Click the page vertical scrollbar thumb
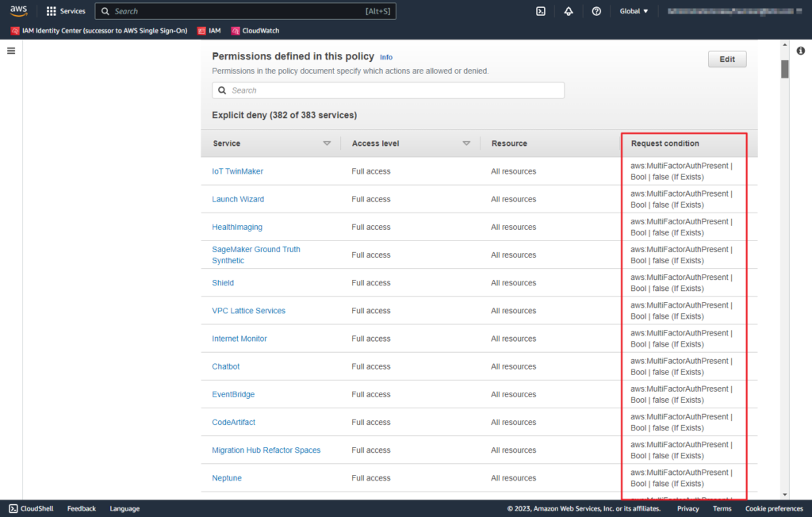The height and width of the screenshot is (517, 812). point(785,69)
